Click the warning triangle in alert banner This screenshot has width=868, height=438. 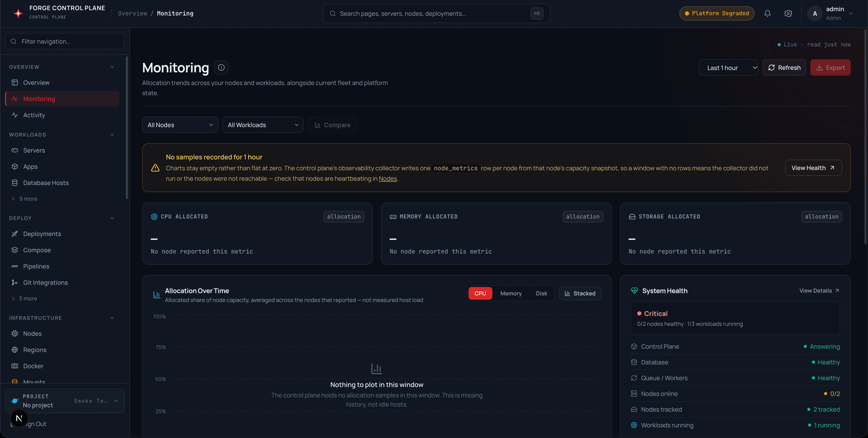coord(155,168)
